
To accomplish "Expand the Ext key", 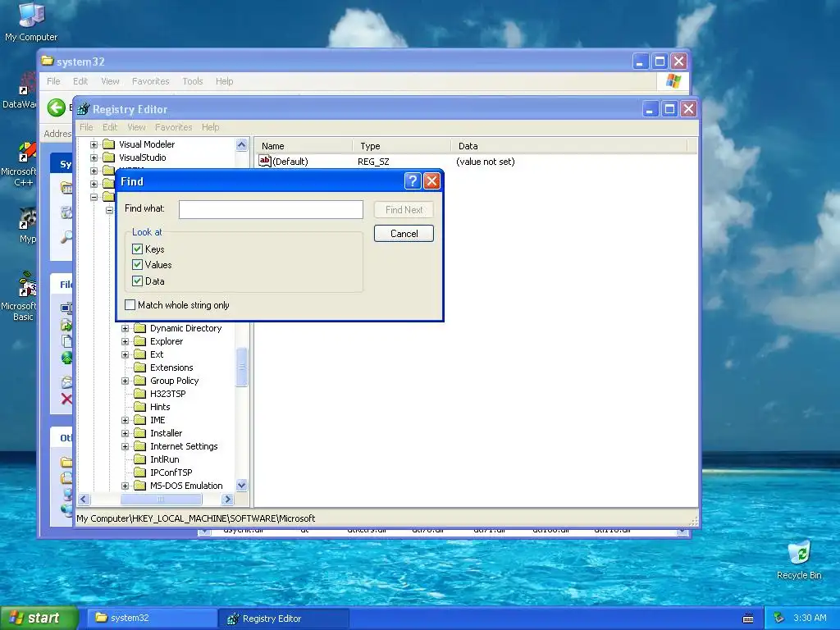I will click(x=125, y=354).
